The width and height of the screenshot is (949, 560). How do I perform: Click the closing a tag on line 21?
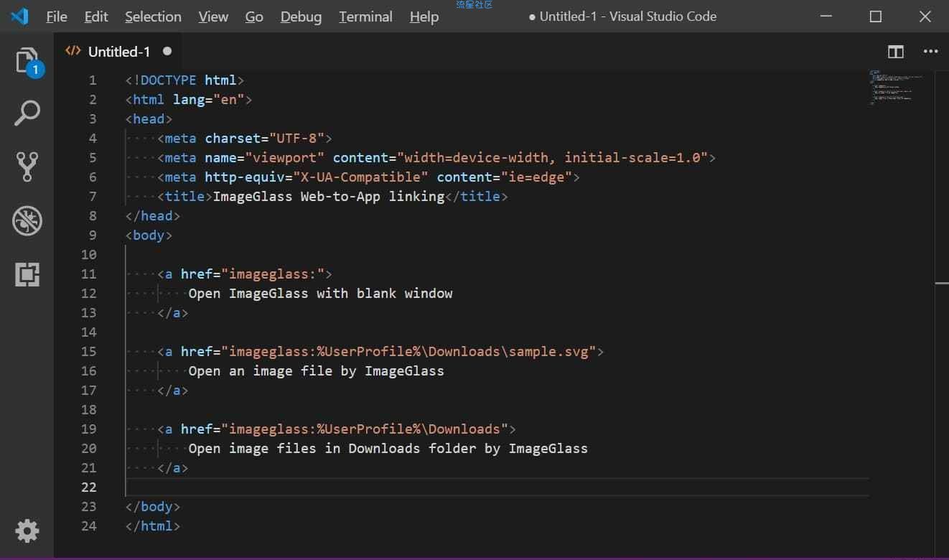pos(173,467)
